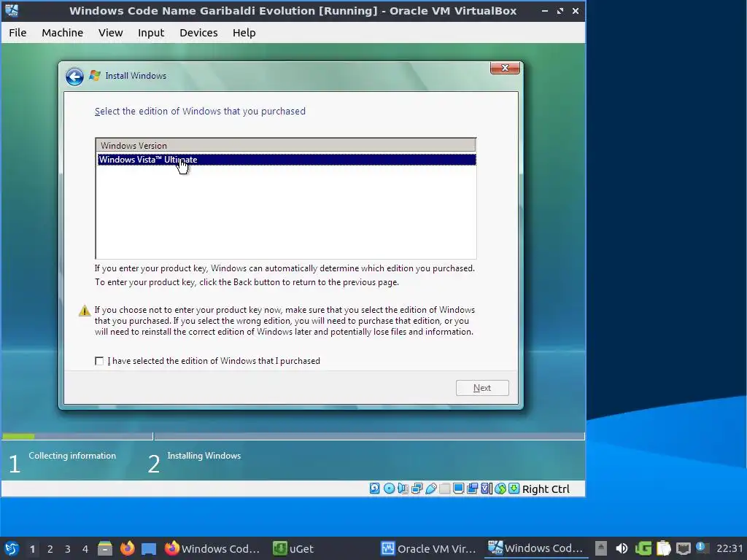This screenshot has width=747, height=560.
Task: Click the 'Windows Version' column header
Action: pos(286,145)
